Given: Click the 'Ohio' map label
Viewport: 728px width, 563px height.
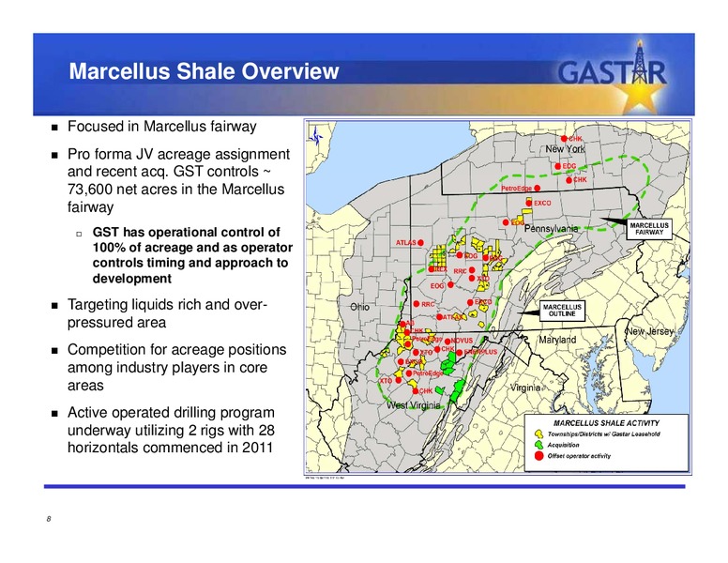Looking at the screenshot, I should 360,307.
